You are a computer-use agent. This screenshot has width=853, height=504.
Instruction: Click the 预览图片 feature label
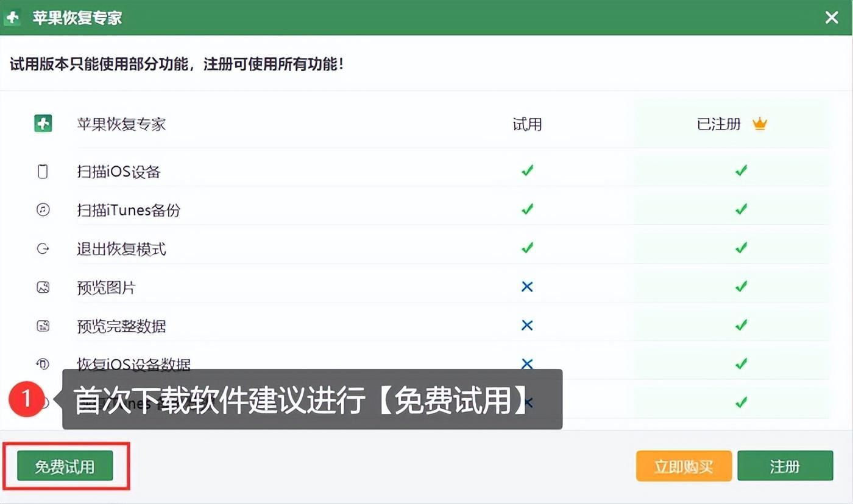(x=106, y=288)
